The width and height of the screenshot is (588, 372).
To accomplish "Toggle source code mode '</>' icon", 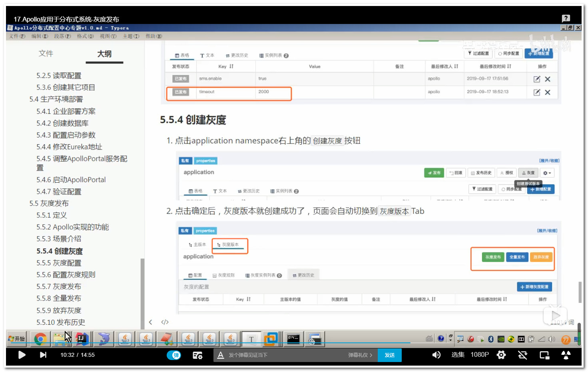I will point(165,322).
